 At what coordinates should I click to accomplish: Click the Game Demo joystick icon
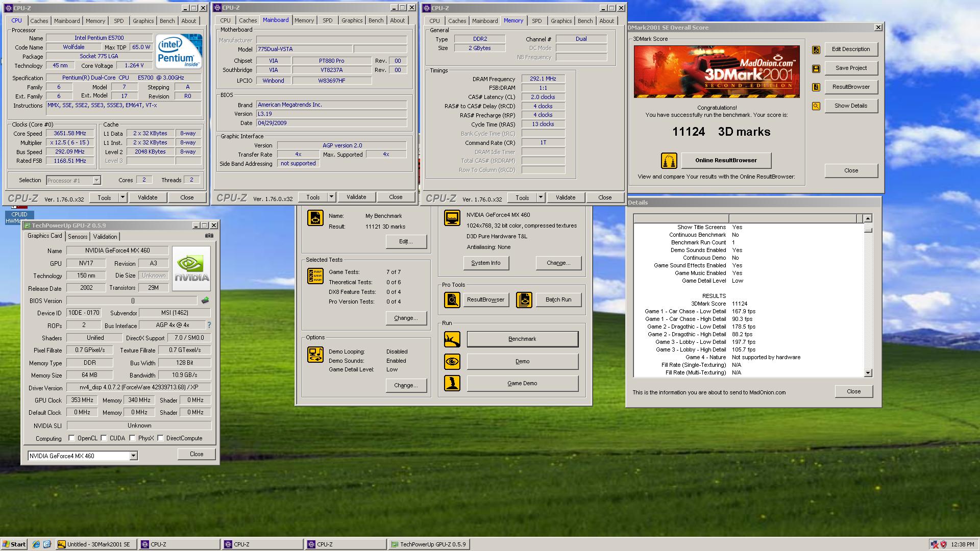(452, 383)
